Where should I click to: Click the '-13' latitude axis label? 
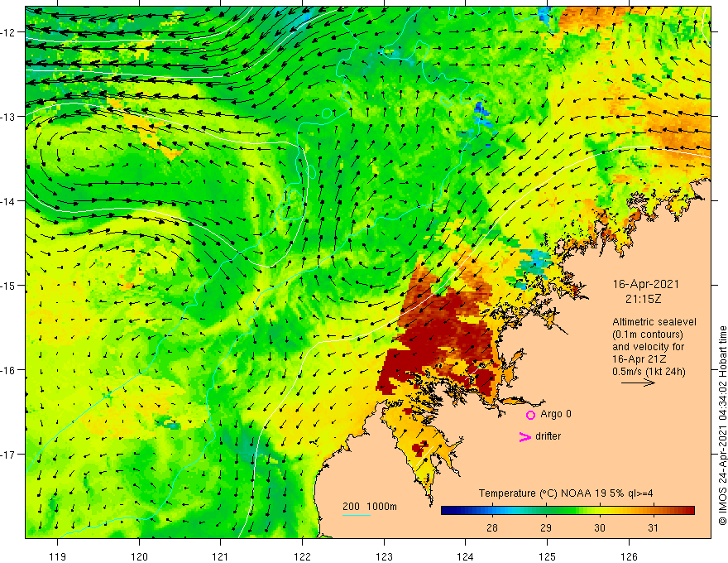(x=9, y=117)
